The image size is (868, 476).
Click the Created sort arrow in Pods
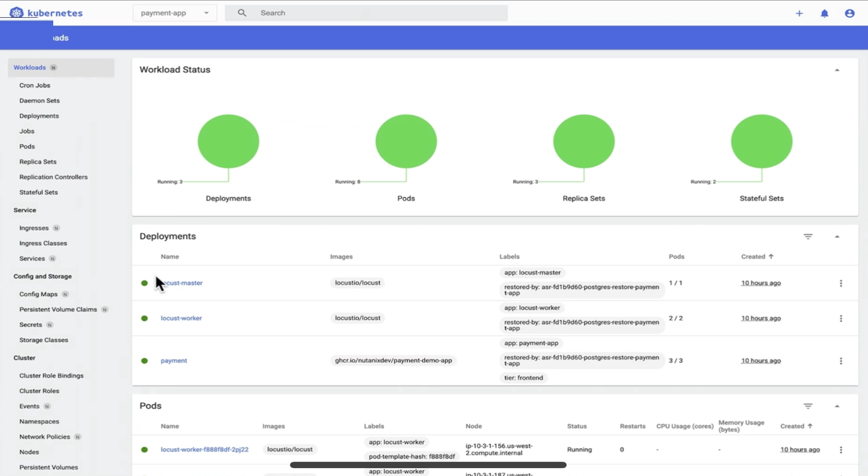(x=810, y=426)
